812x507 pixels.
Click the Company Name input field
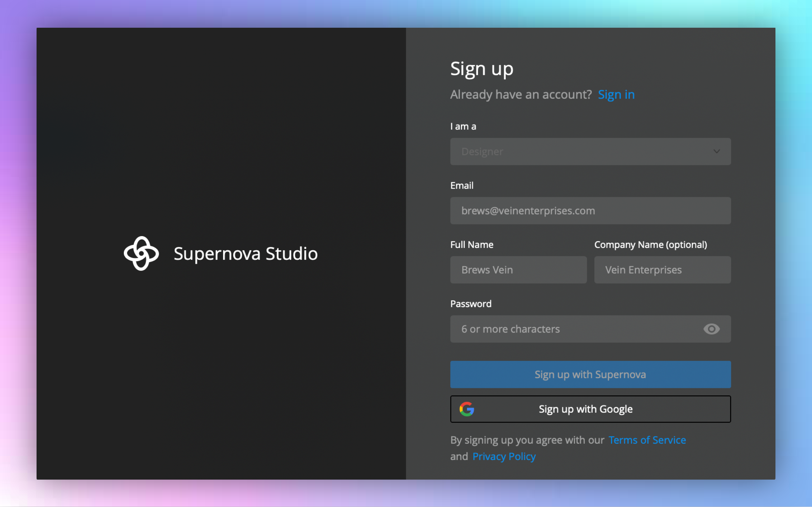tap(662, 270)
